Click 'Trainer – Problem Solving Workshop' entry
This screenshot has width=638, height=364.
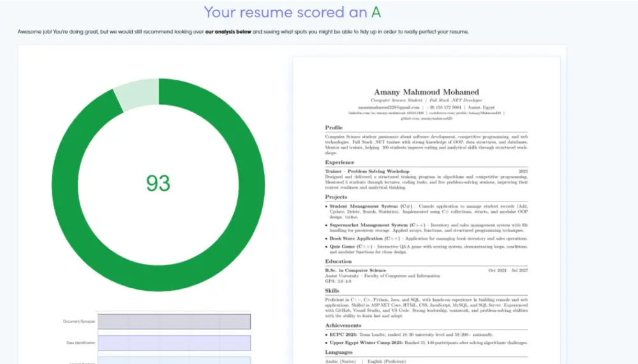coord(367,171)
